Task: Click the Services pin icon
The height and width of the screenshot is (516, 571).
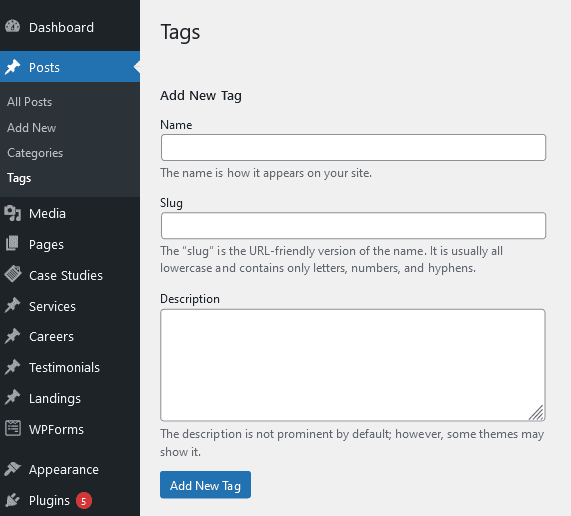Action: pos(13,306)
